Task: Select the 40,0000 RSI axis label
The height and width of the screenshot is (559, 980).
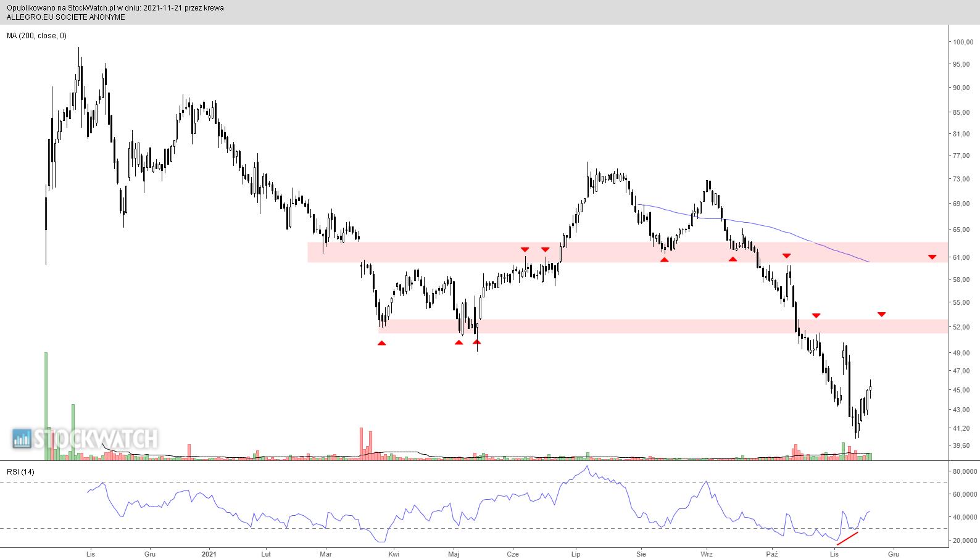Action: (965, 518)
